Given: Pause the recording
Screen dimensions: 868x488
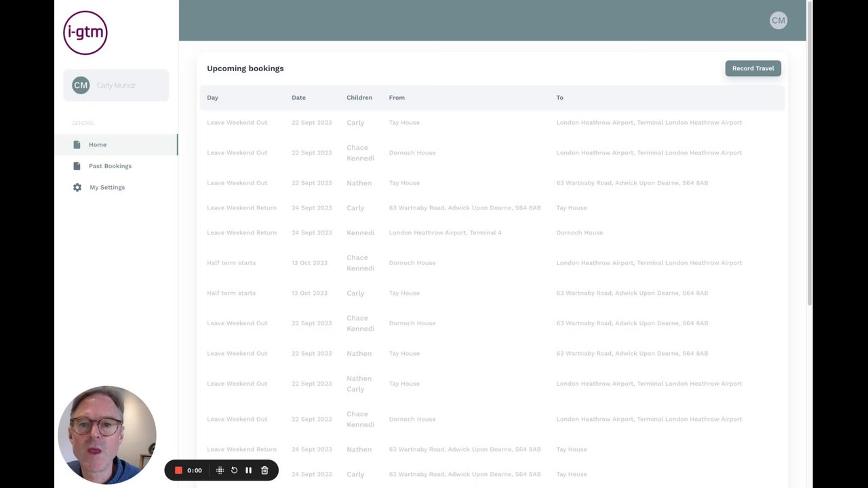Looking at the screenshot, I should point(248,470).
